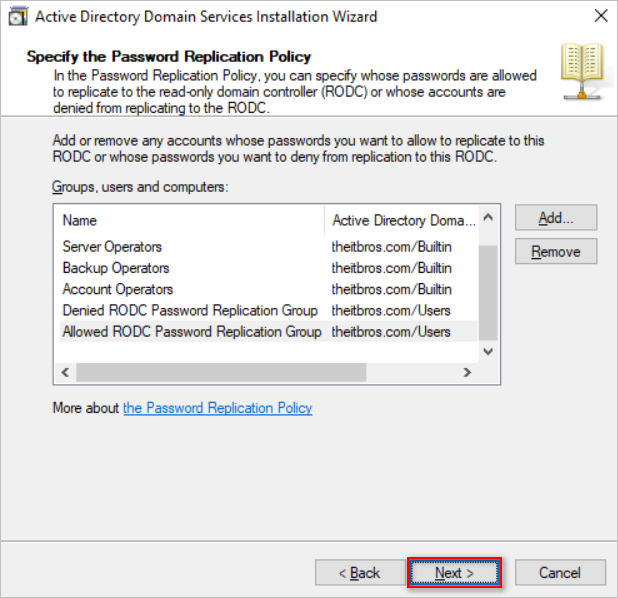Click theitbros.com/Users cell for Allowed RODC group
This screenshot has height=598, width=618.
391,332
